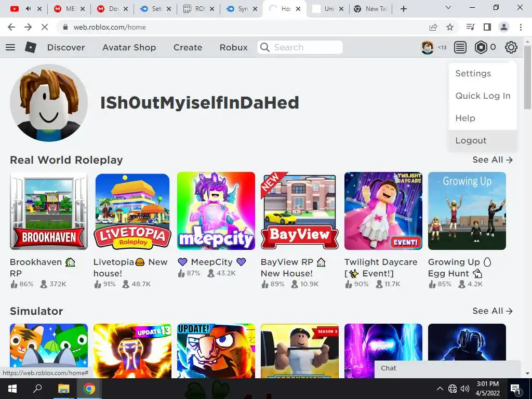
Task: Open Chrome profile avatar icon
Action: click(x=504, y=27)
